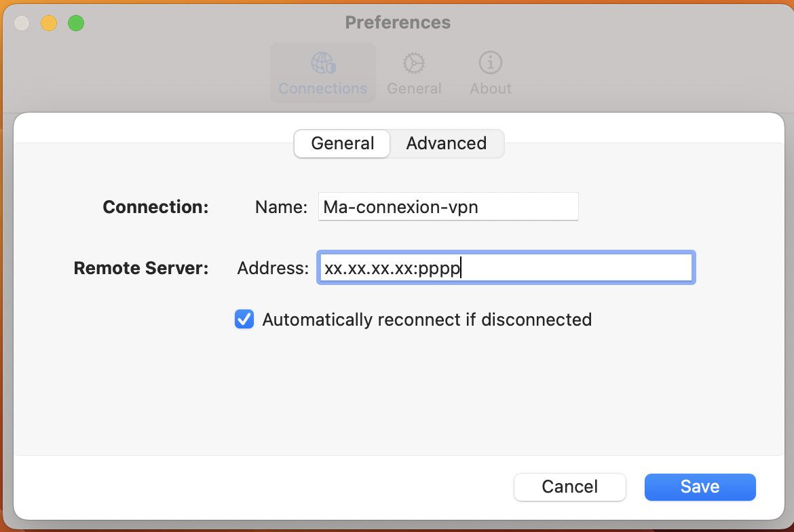Viewport: 794px width, 532px height.
Task: Click the "Address:" field label
Action: 273,268
